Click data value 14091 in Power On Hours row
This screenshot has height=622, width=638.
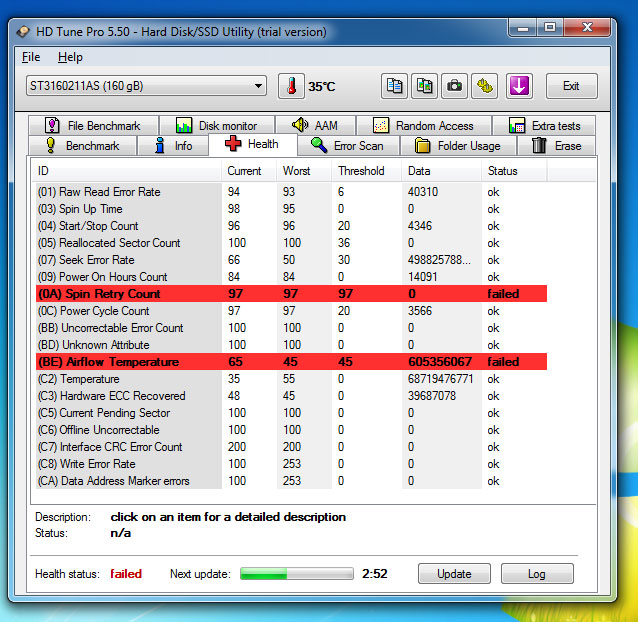point(422,277)
